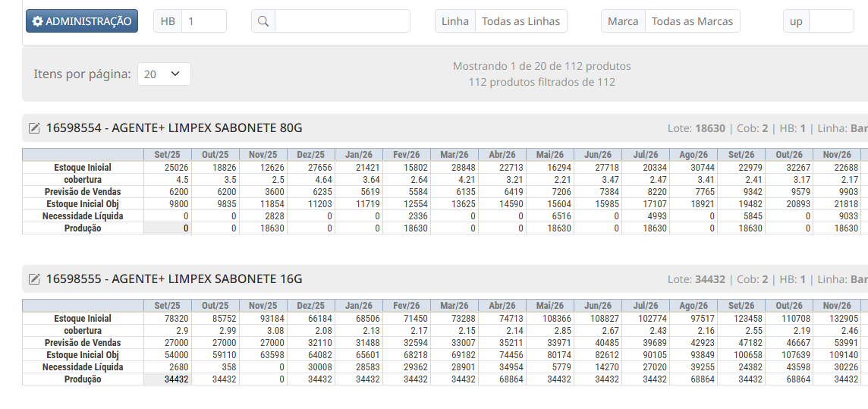Viewport: 868px width, 409px height.
Task: Click the Jan/26 column header in 16G table
Action: (x=359, y=306)
